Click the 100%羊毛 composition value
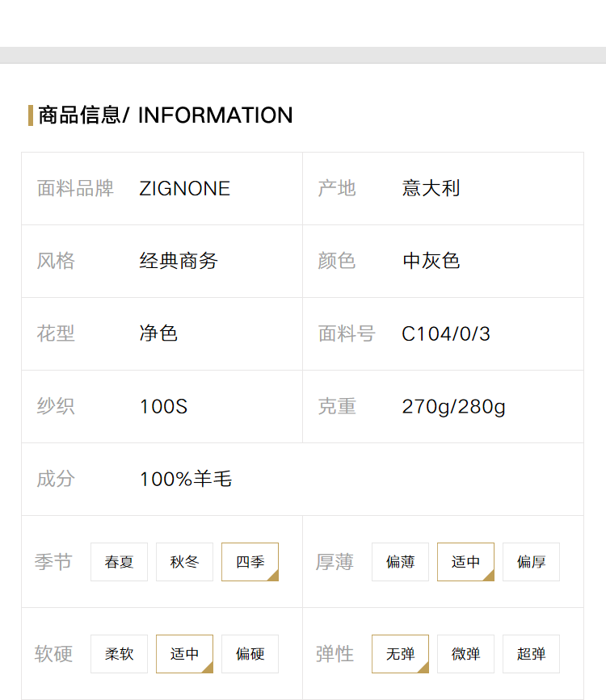606x700 pixels. [x=186, y=479]
